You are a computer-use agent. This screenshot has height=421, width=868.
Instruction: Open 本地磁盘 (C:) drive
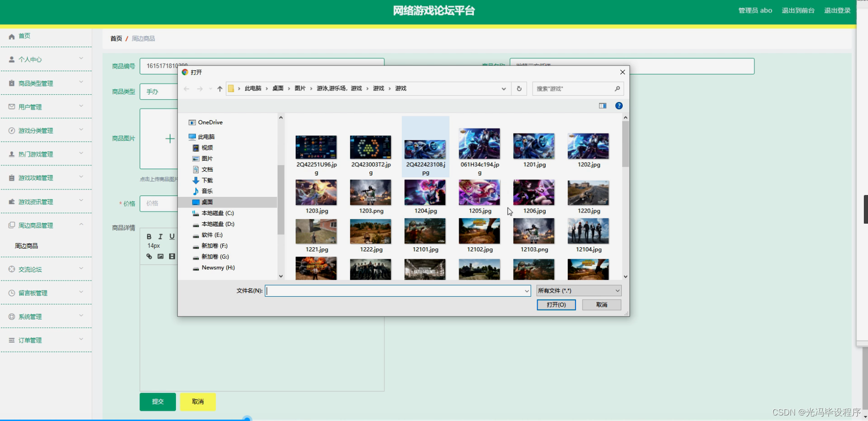(213, 213)
